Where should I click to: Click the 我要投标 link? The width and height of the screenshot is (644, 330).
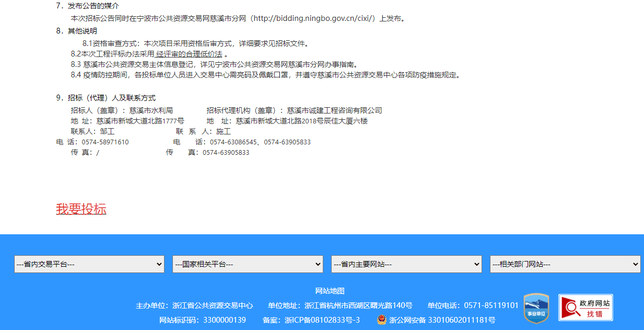[81, 209]
